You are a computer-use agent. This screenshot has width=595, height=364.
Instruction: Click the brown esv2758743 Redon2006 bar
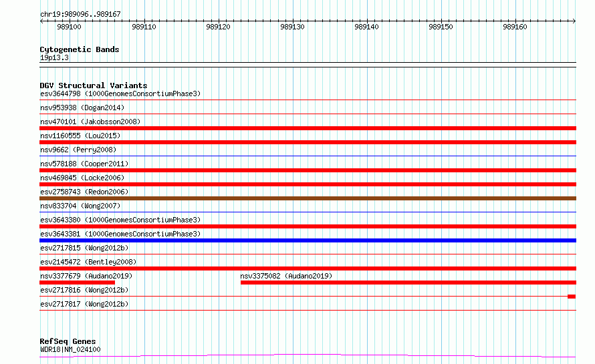308,198
